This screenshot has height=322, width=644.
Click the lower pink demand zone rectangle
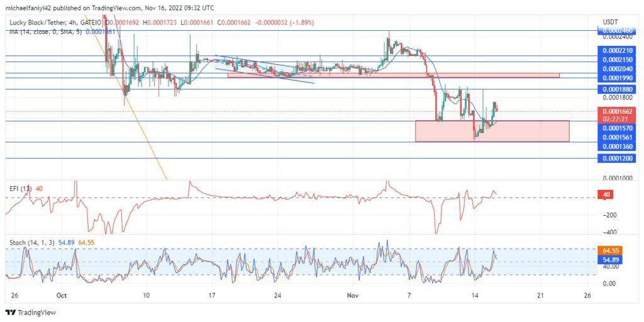pyautogui.click(x=492, y=131)
